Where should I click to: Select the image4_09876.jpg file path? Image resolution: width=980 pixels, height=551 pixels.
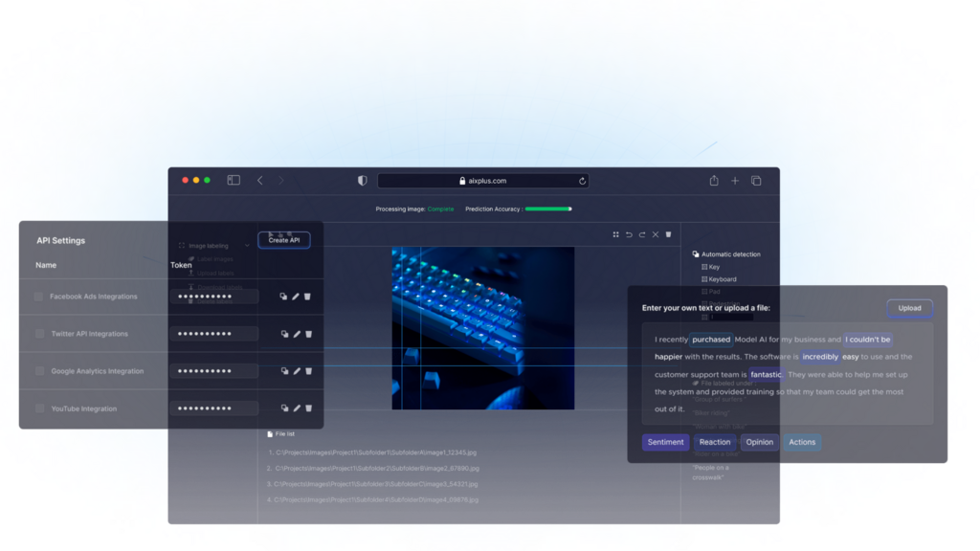[376, 499]
